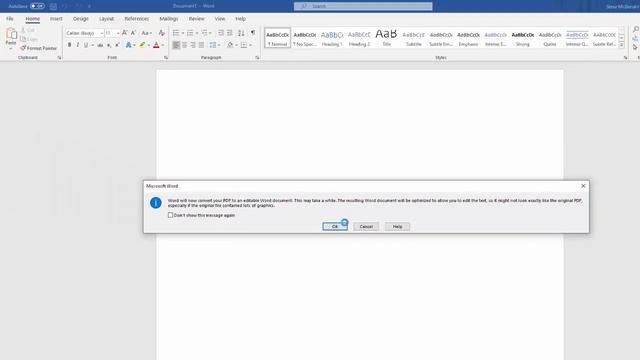Viewport: 640px width, 360px height.
Task: Select the Title style
Action: coord(387,38)
